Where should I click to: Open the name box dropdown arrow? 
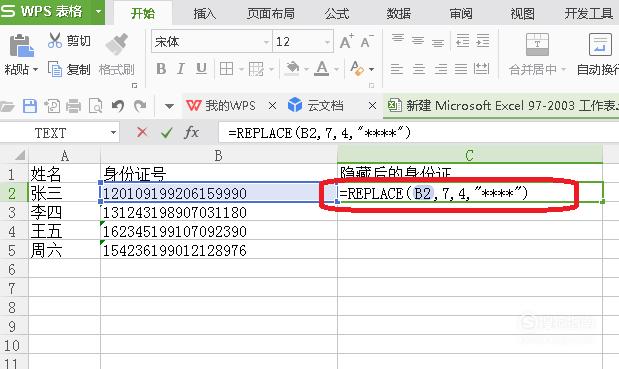(x=113, y=132)
